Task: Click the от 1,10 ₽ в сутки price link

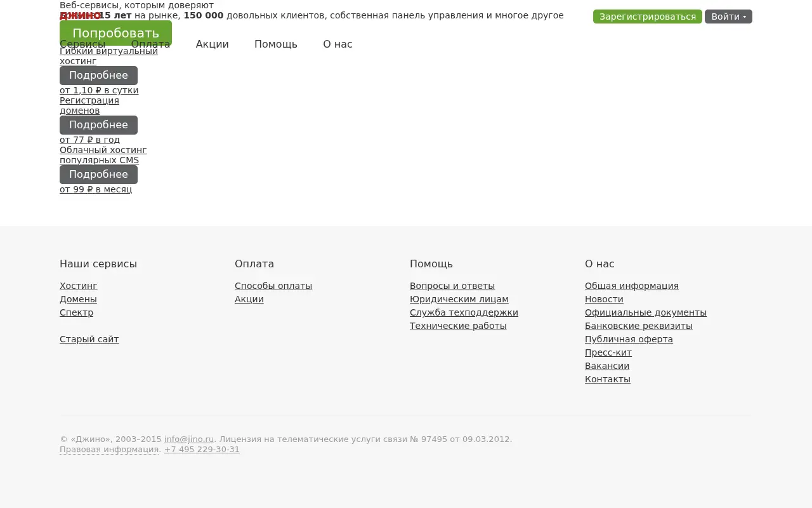Action: click(x=99, y=90)
